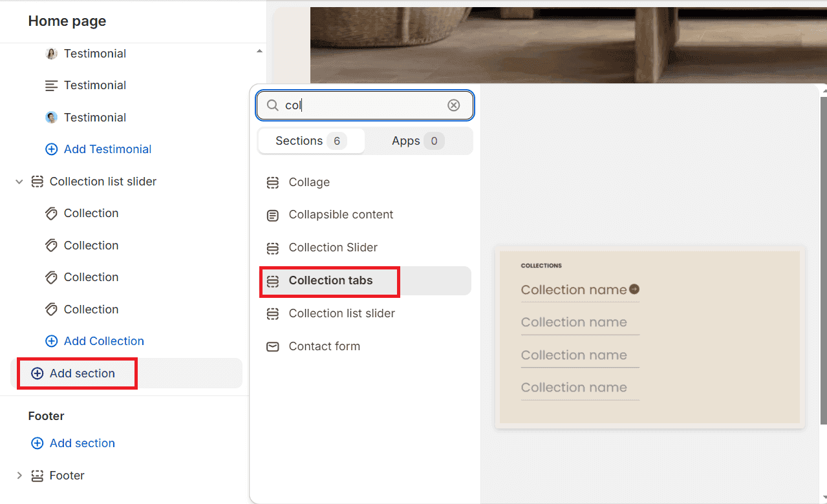Image resolution: width=827 pixels, height=504 pixels.
Task: Collapse the Collection list slider section
Action: point(19,182)
